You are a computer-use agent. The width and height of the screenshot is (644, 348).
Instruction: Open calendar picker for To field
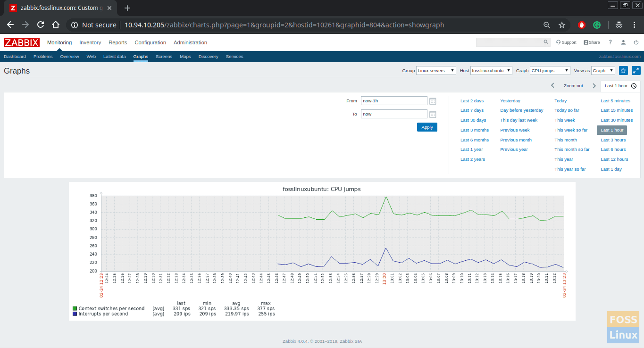click(x=433, y=114)
